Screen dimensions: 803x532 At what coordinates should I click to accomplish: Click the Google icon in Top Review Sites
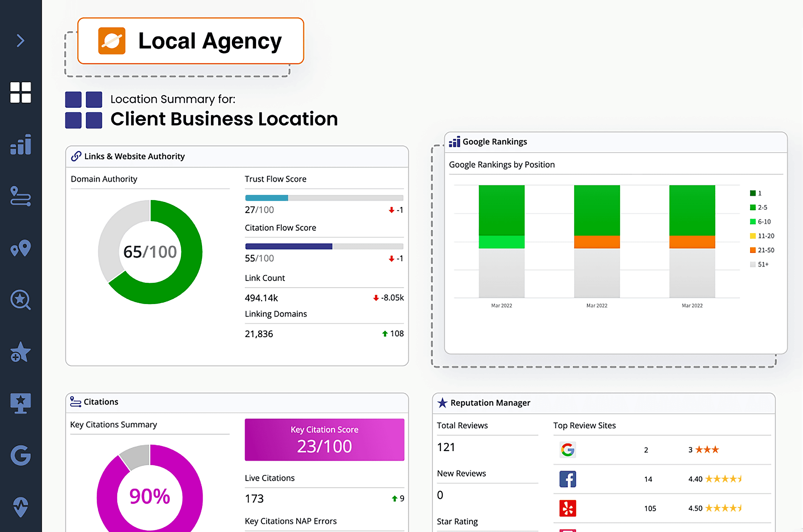[x=568, y=449]
